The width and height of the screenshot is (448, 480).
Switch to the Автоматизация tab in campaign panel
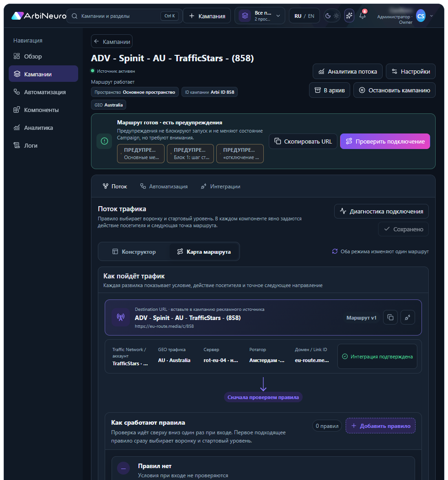click(x=164, y=186)
